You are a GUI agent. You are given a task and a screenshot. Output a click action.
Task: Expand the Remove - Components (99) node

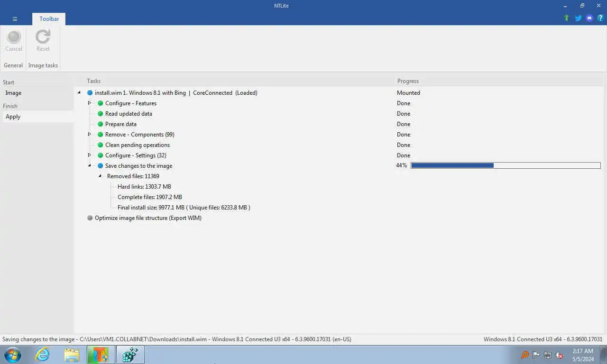coord(89,134)
